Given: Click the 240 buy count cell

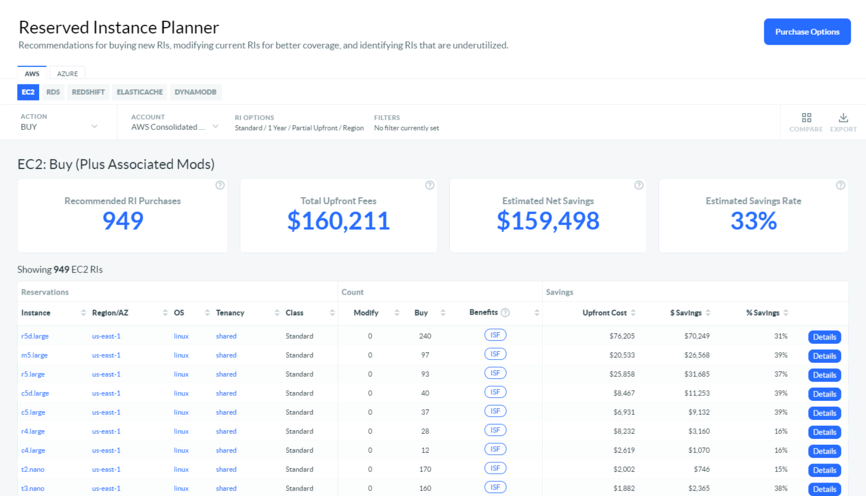Looking at the screenshot, I should click(x=425, y=336).
